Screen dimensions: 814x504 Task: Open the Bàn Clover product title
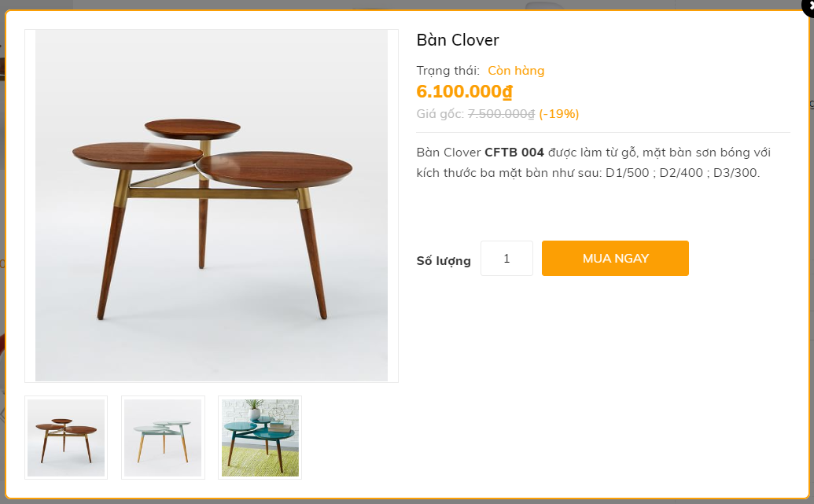458,40
